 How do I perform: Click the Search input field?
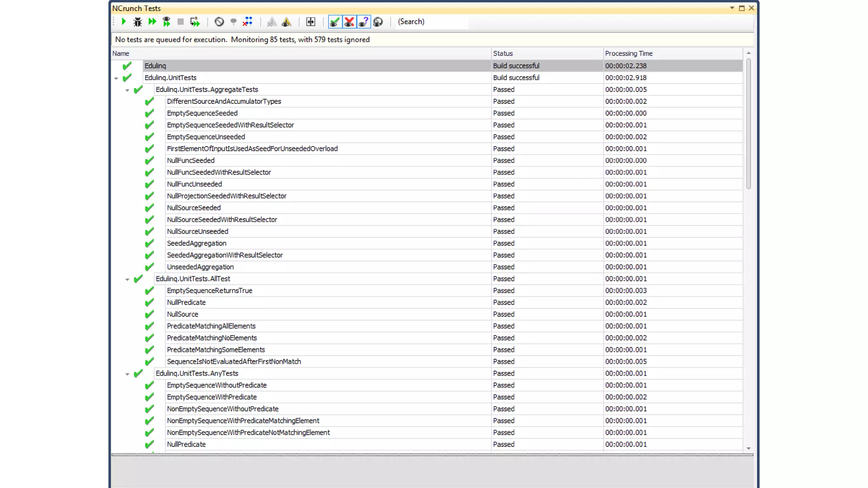pyautogui.click(x=432, y=22)
